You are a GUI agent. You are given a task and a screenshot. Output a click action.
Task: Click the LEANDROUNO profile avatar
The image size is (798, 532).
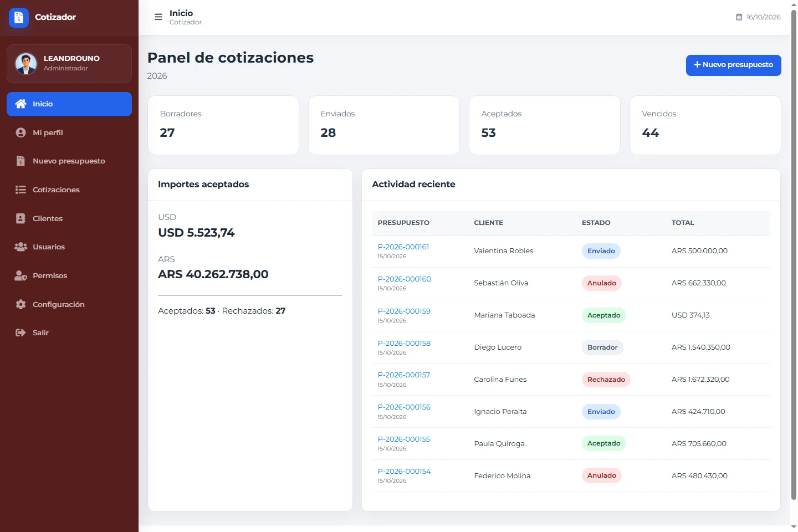click(x=26, y=64)
